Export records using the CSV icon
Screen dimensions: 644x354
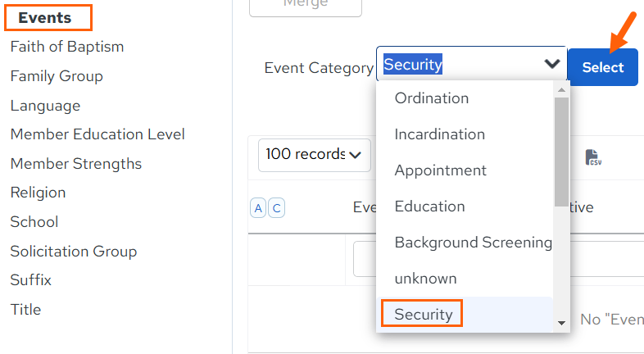click(x=593, y=157)
